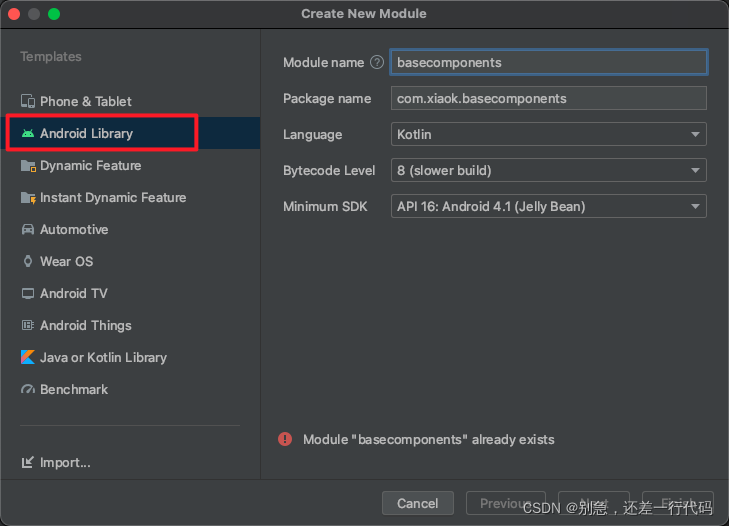This screenshot has width=729, height=526.
Task: Focus the Package name input field
Action: point(549,98)
